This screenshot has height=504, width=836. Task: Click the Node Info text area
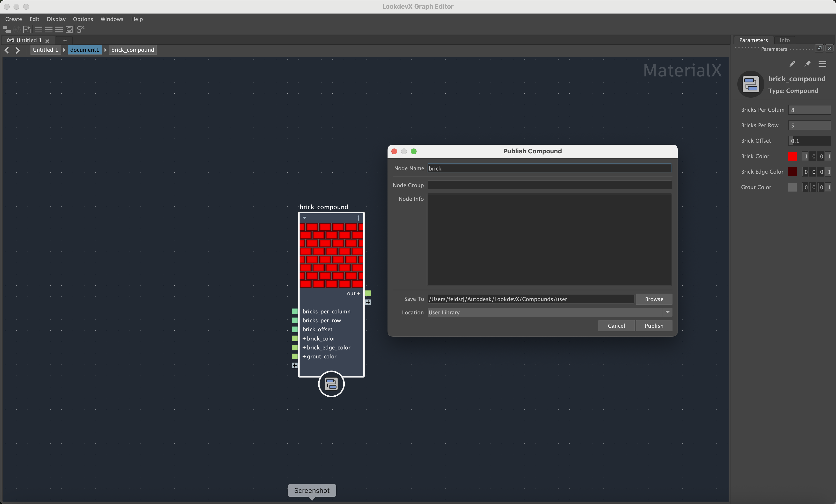[x=549, y=240]
